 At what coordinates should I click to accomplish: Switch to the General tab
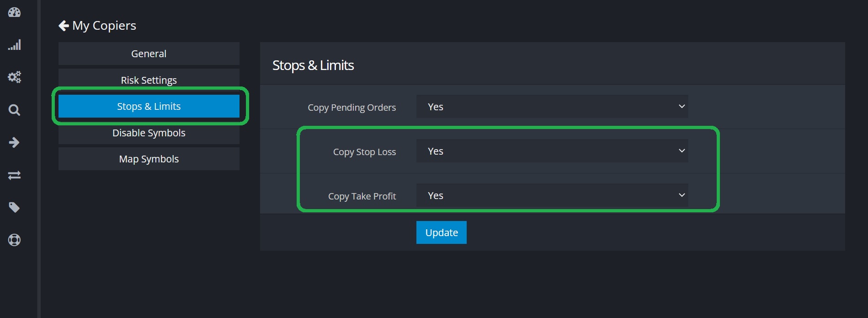(149, 54)
